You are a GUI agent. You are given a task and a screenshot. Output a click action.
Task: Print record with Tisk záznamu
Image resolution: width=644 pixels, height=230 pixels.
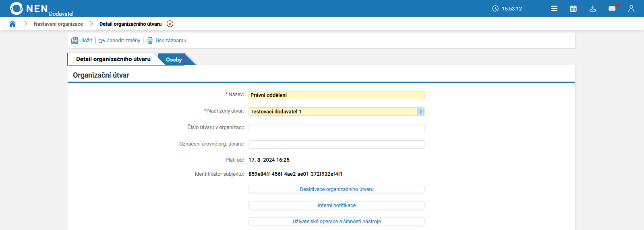[167, 41]
